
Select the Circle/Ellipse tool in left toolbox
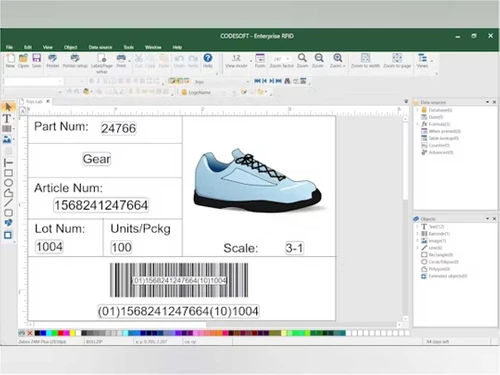coord(8,183)
